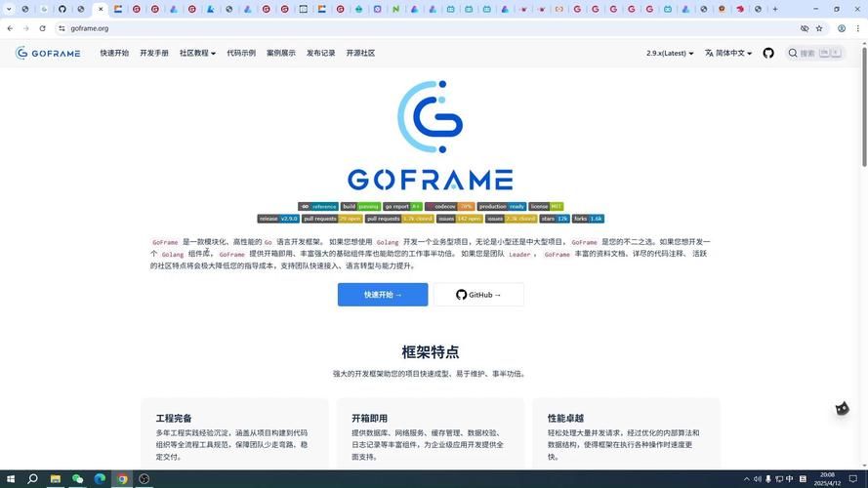The height and width of the screenshot is (488, 868).
Task: Switch to the GitHub browser tab
Action: coord(62,9)
